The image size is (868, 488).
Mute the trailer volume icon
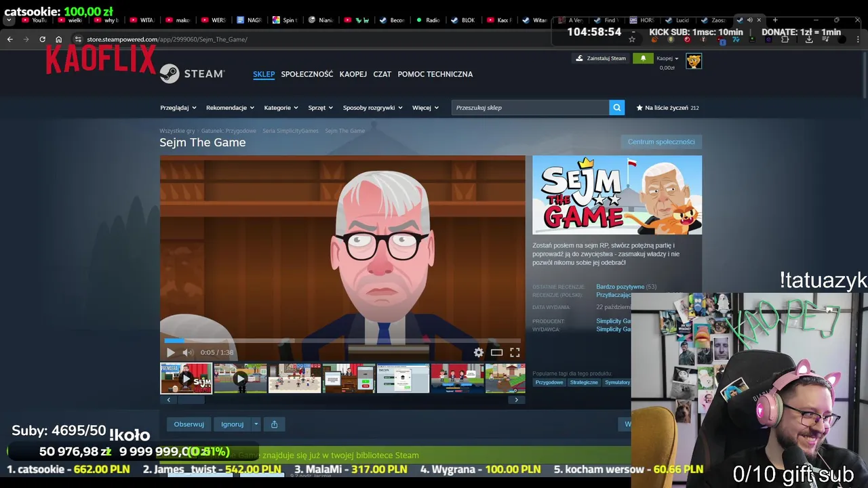pyautogui.click(x=188, y=352)
